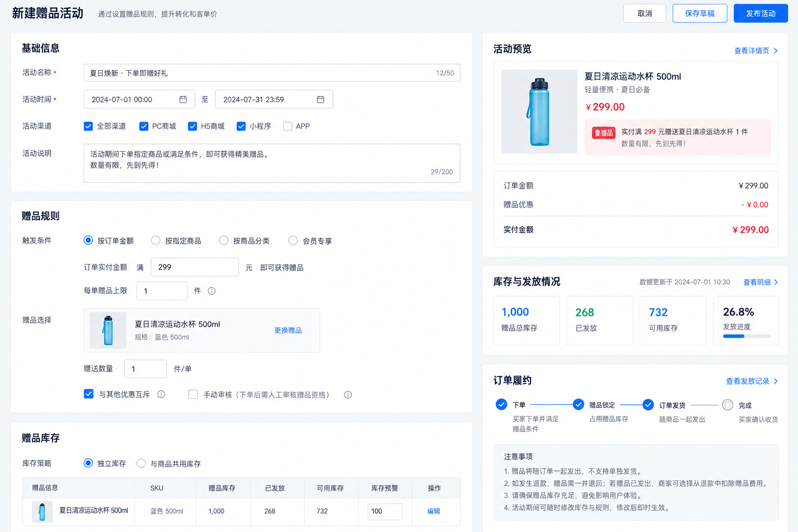
Task: Click 编辑 in the stock table row
Action: [x=434, y=511]
